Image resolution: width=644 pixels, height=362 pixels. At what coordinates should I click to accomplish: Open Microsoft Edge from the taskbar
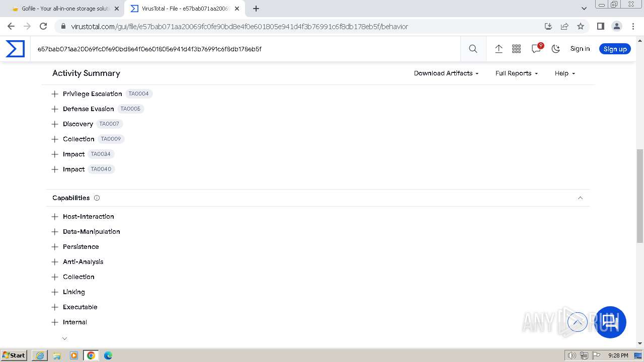pyautogui.click(x=108, y=355)
